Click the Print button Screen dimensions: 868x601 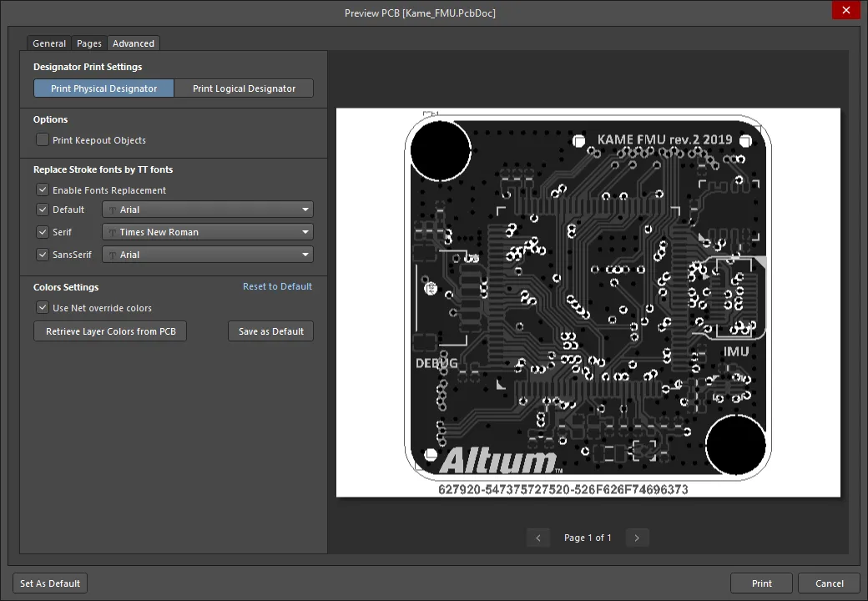click(761, 583)
